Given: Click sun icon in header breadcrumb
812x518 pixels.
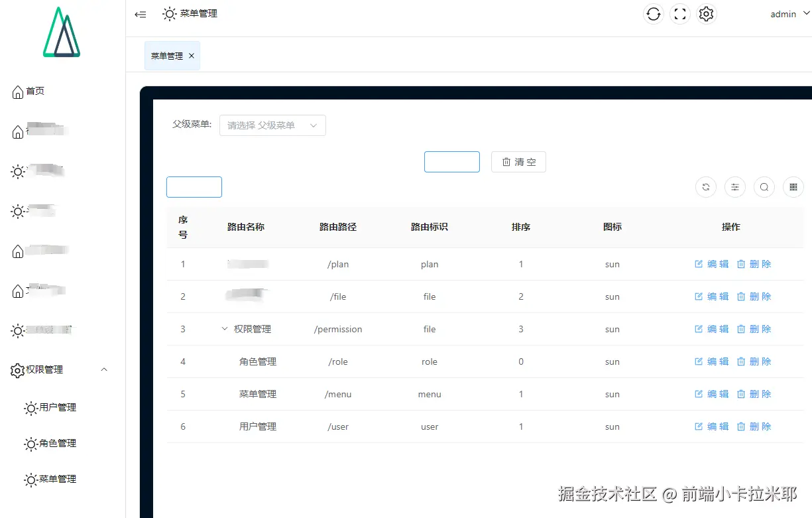Looking at the screenshot, I should click(x=170, y=14).
